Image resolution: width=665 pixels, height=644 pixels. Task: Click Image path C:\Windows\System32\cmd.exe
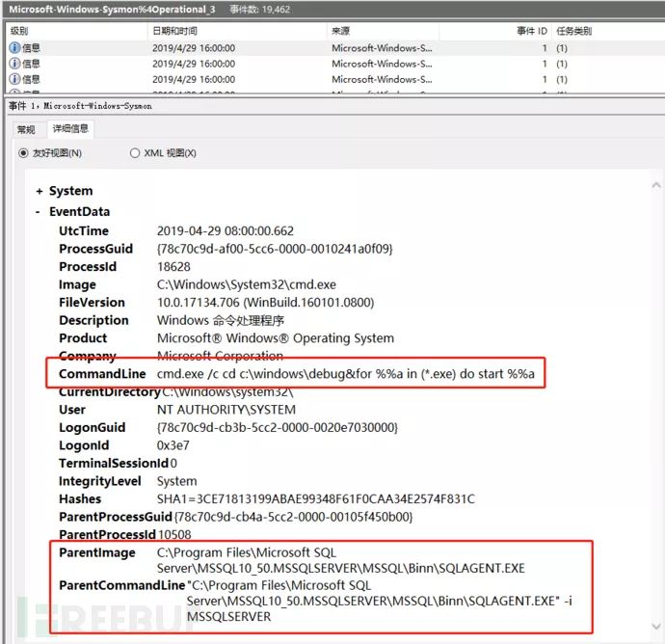[x=247, y=284]
